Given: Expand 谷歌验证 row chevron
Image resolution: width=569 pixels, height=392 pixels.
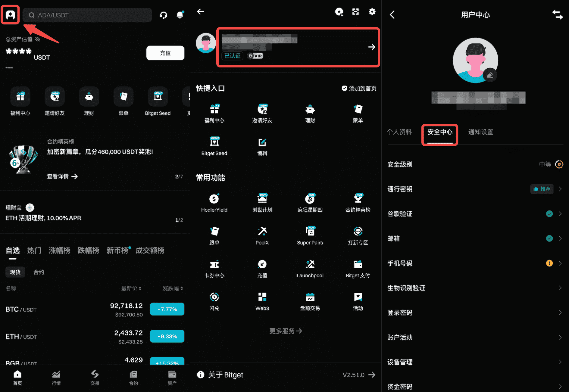Looking at the screenshot, I should pos(560,214).
